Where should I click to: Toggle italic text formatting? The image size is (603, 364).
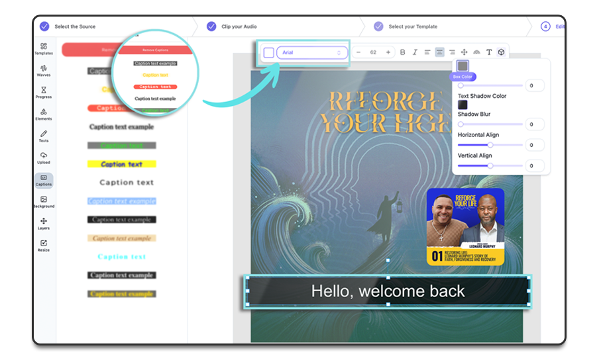pos(415,52)
